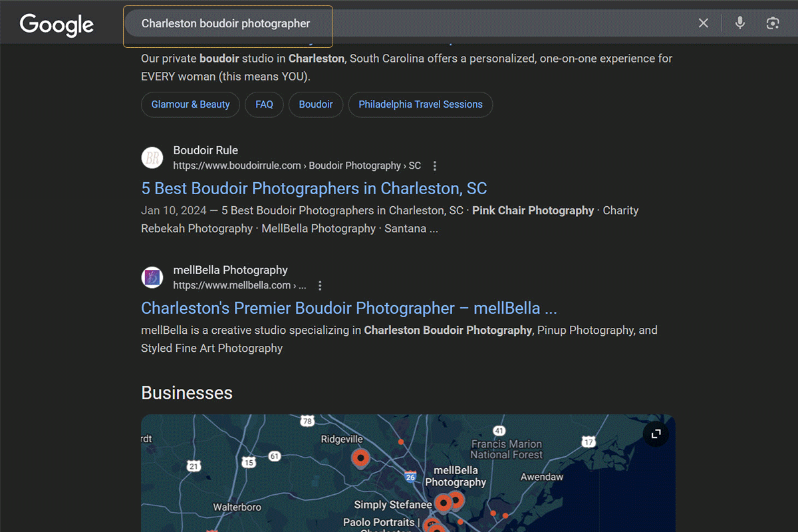Open the Boudoir sitelink chip

pyautogui.click(x=316, y=104)
